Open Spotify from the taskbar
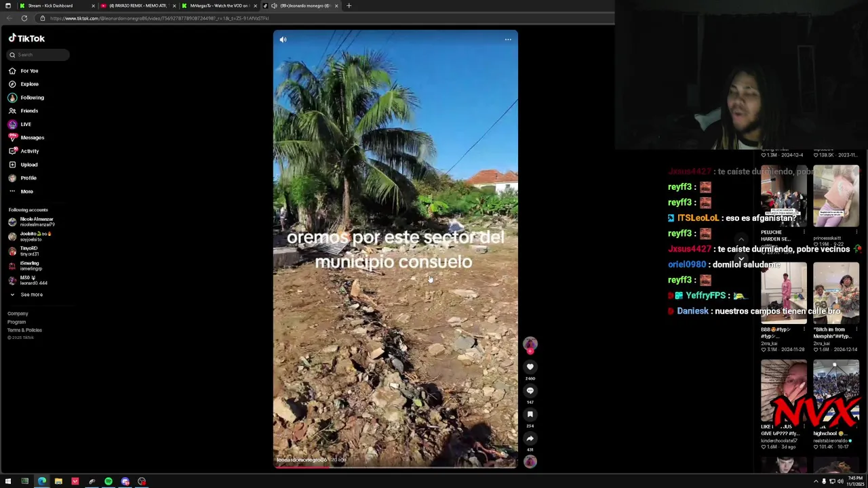This screenshot has height=488, width=868. (108, 482)
